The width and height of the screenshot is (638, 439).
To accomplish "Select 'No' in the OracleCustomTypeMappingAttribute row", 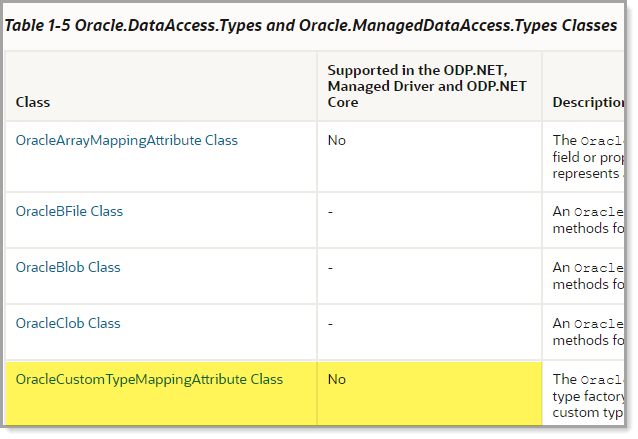I will point(337,380).
